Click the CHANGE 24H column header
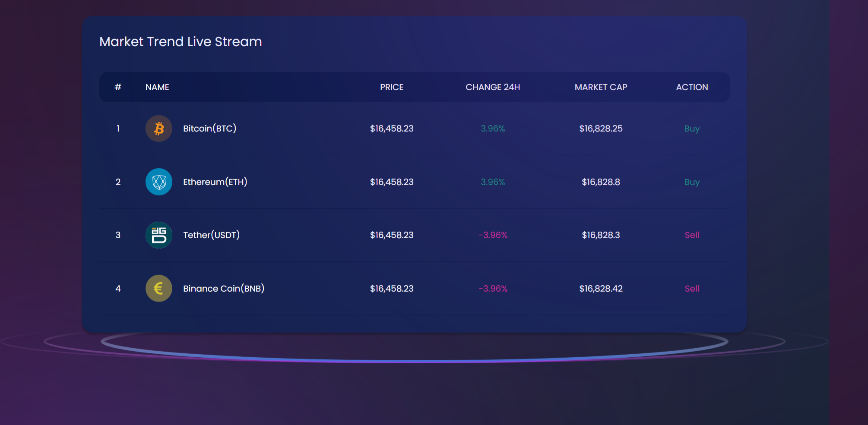 pos(493,87)
